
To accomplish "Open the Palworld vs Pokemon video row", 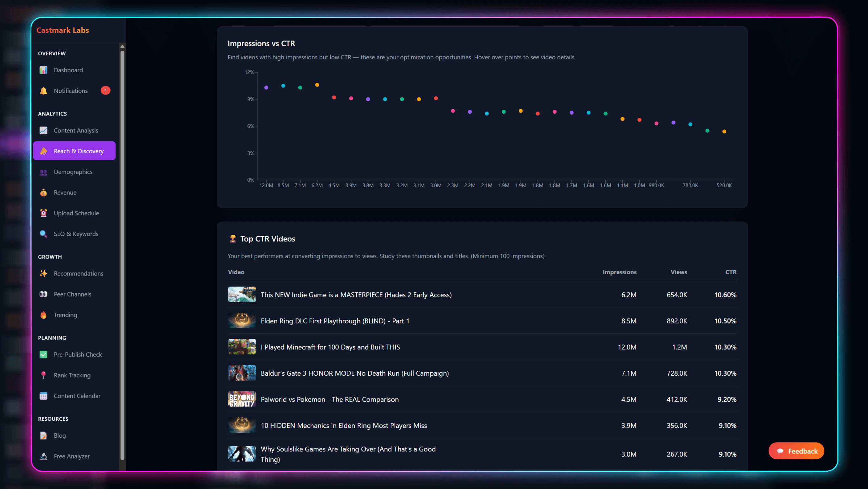I will pyautogui.click(x=329, y=399).
